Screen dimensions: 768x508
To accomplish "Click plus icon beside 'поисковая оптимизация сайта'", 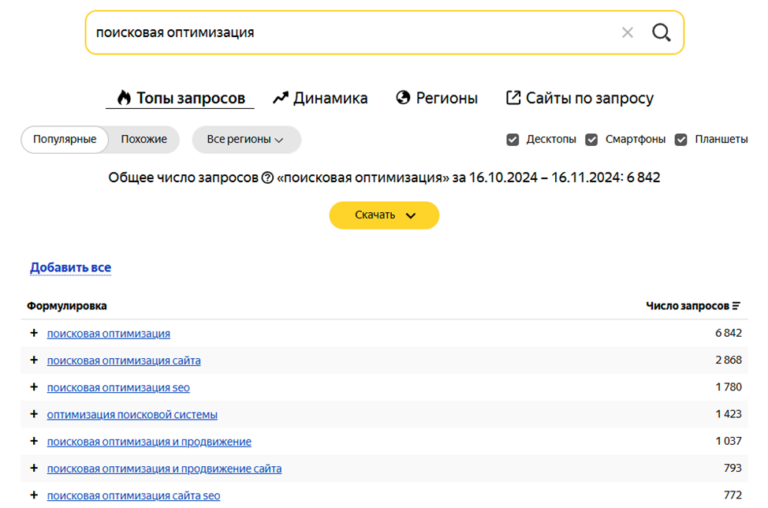I will 34,360.
